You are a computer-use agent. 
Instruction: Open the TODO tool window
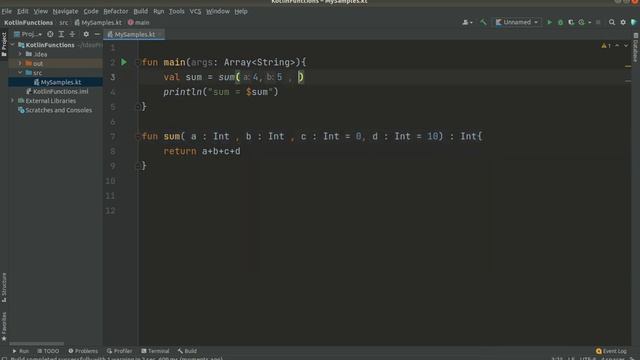point(48,351)
